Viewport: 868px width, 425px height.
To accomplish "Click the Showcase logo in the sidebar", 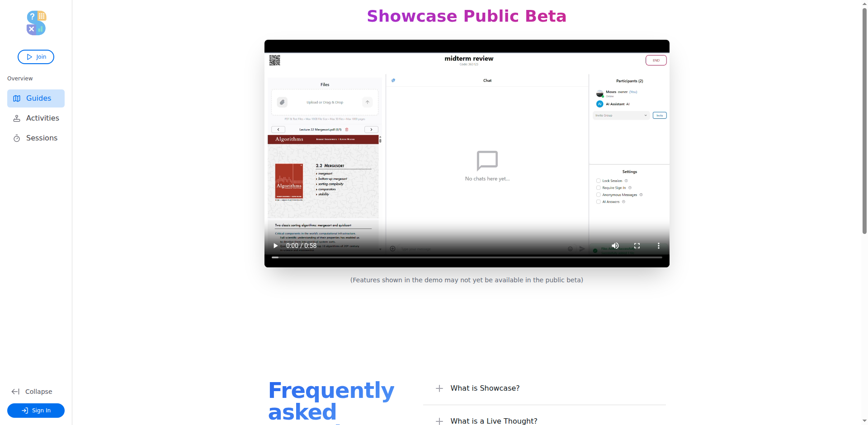I will pos(36,23).
